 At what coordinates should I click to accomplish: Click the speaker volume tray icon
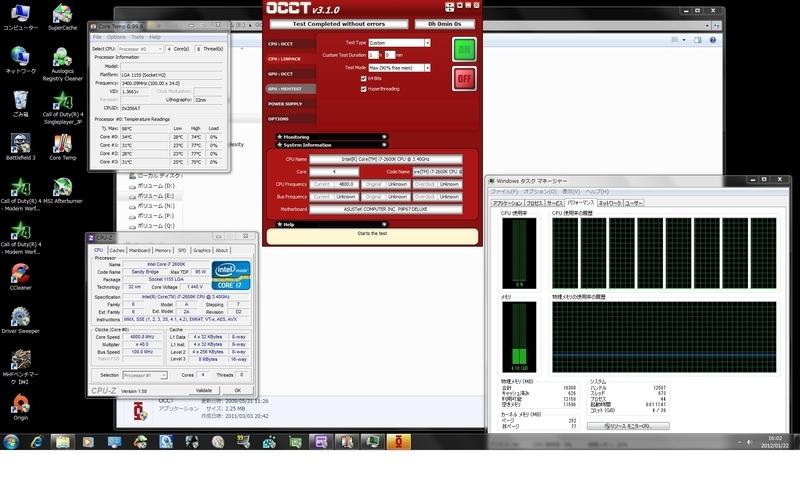click(749, 442)
